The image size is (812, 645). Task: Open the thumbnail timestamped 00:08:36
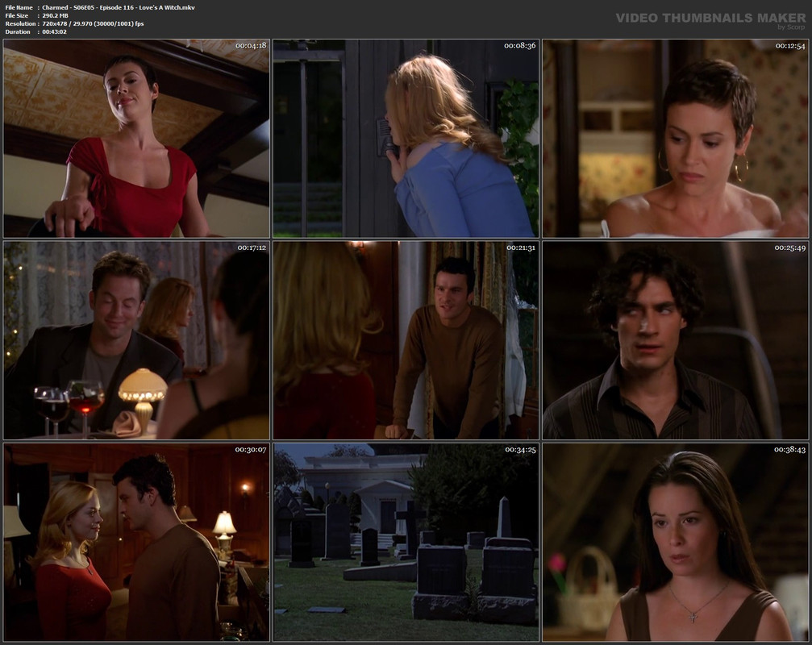coord(406,139)
